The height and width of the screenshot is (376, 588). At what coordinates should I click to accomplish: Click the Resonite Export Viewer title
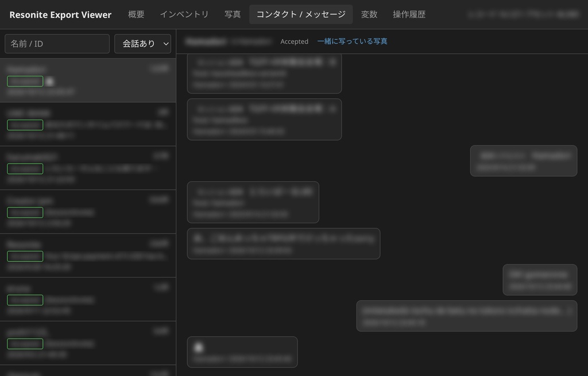coord(60,14)
